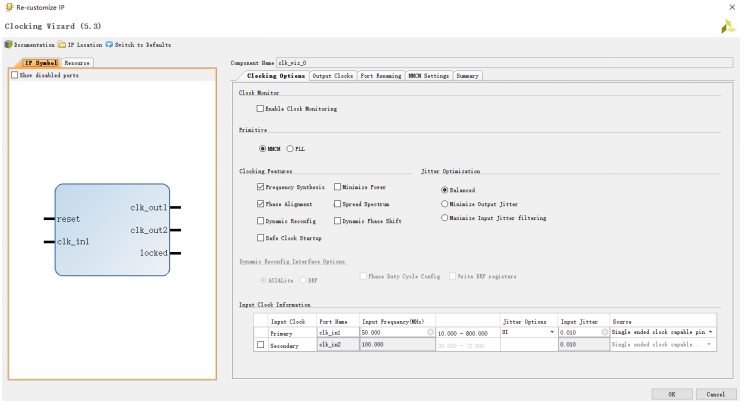The width and height of the screenshot is (746, 405).
Task: Select Balanced jitter optimization
Action: click(x=444, y=189)
